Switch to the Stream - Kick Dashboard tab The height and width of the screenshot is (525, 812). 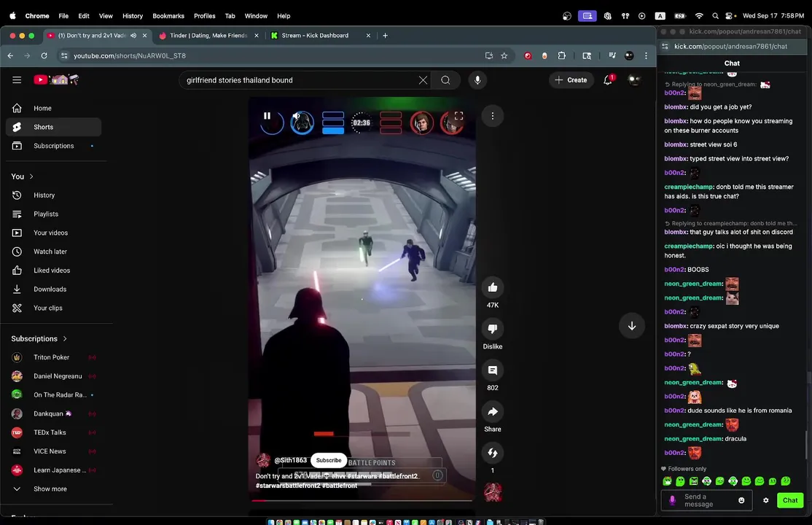[x=321, y=36]
